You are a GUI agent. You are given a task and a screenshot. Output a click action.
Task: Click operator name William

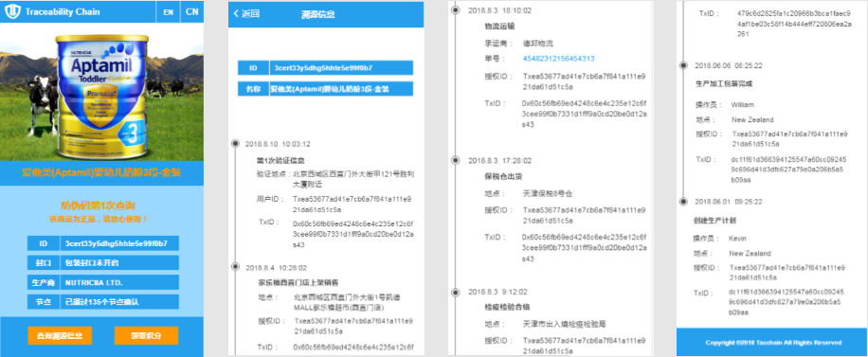point(742,104)
